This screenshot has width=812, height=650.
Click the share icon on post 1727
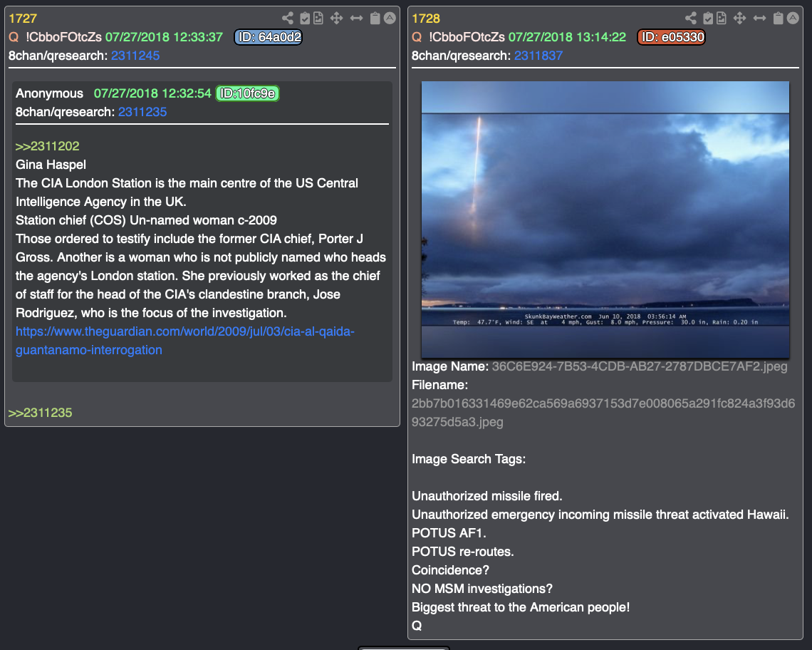[x=288, y=18]
